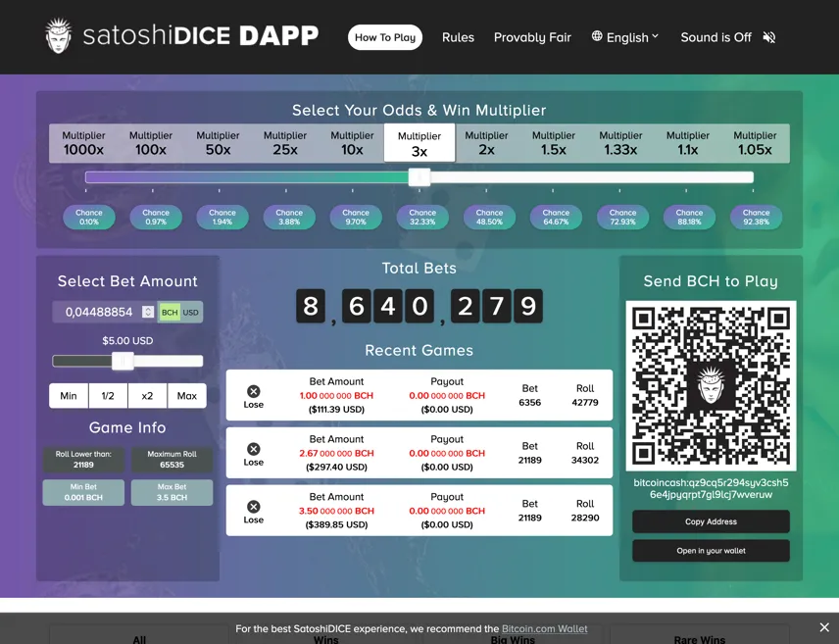The image size is (839, 644).
Task: Open the Rules page
Action: click(458, 37)
